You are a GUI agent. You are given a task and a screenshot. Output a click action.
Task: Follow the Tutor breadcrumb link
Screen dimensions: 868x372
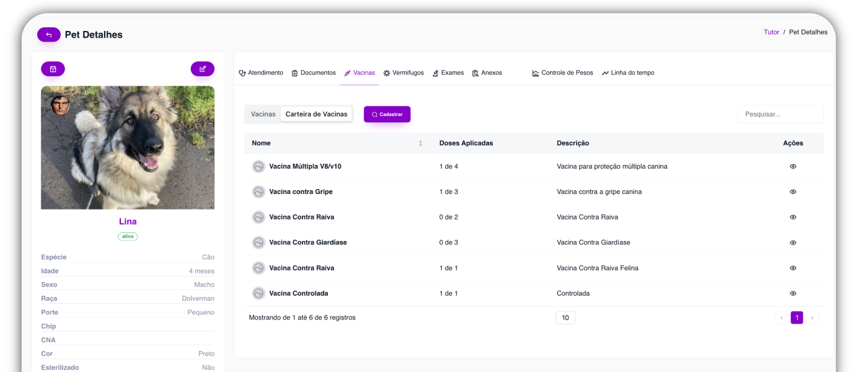point(771,32)
